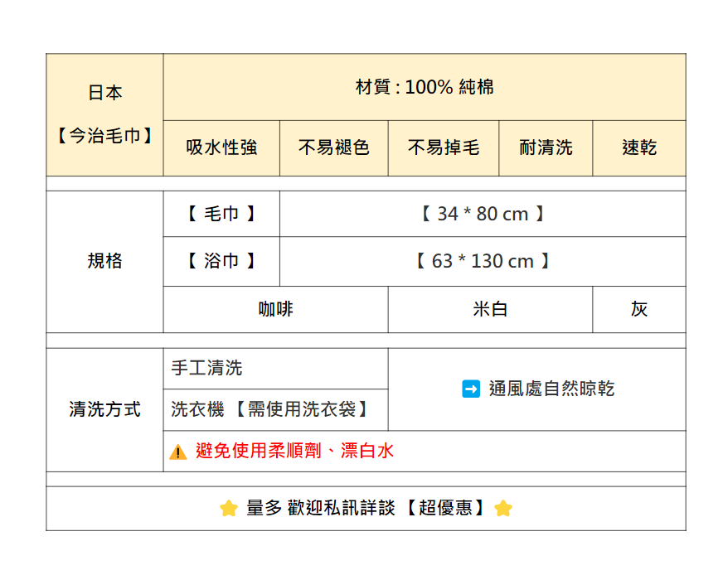Select the 規格 row label

pyautogui.click(x=104, y=262)
